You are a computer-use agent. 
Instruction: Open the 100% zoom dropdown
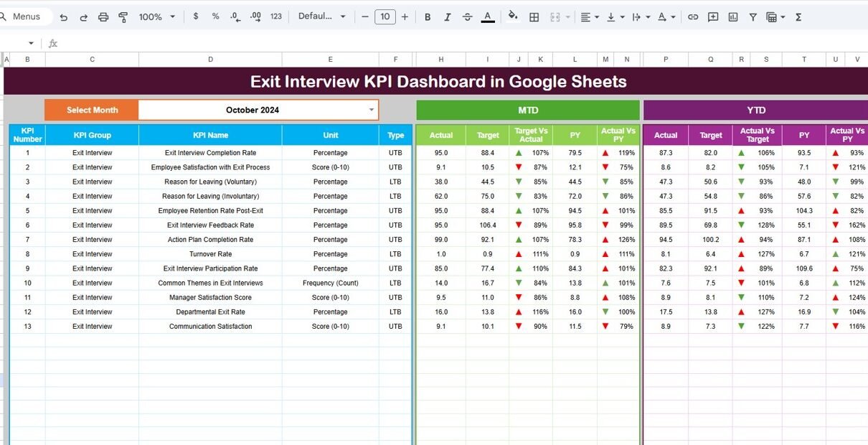(x=156, y=17)
